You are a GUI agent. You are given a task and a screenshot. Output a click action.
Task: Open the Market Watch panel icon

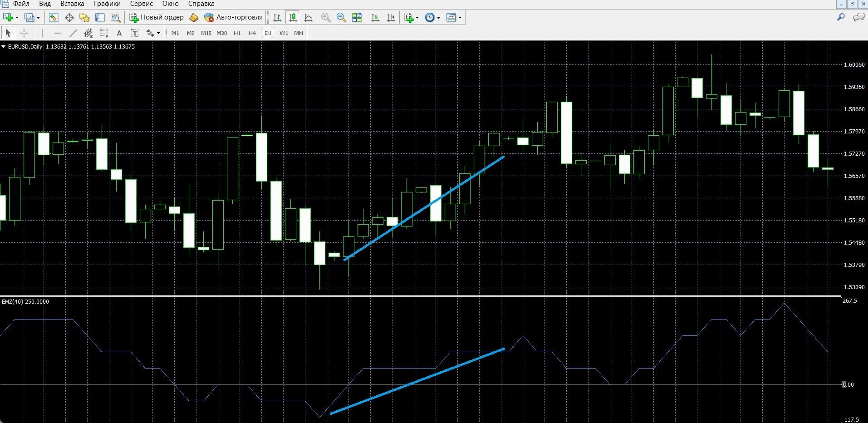54,18
